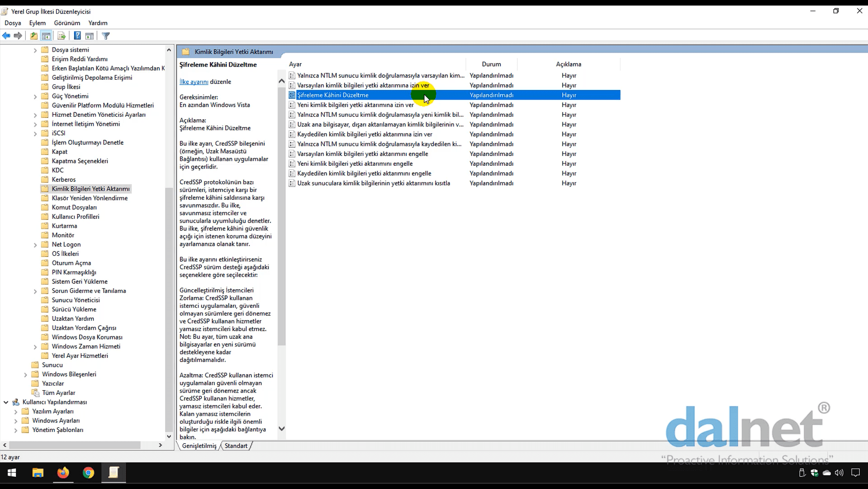Screen dimensions: 868x489
Task: Open Chrome from the taskbar
Action: pos(88,473)
